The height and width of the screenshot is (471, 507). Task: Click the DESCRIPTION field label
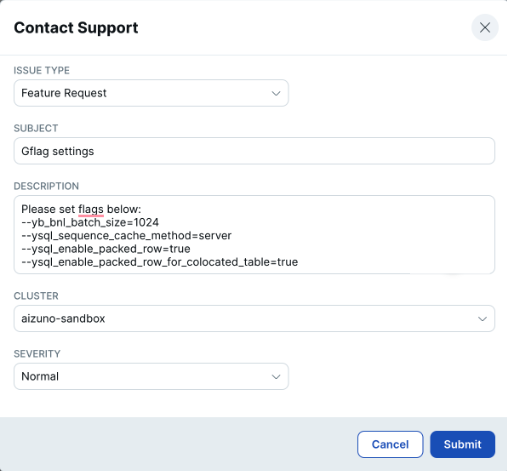click(x=46, y=186)
